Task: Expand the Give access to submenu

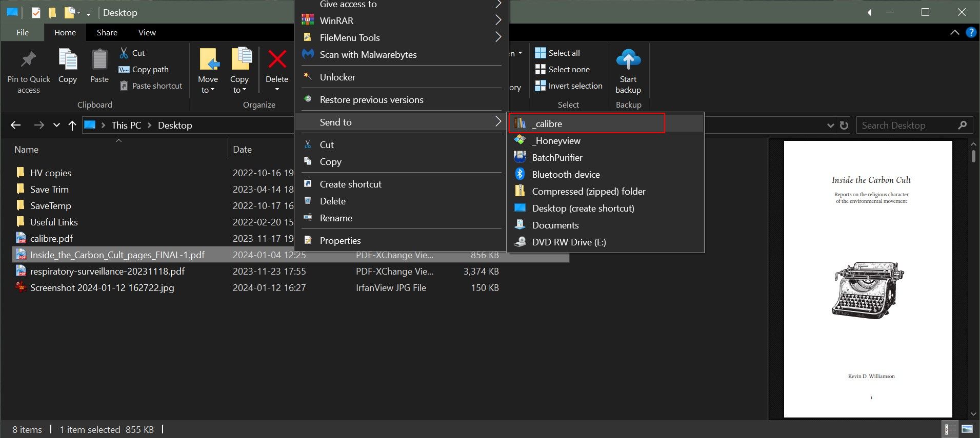Action: [498, 4]
